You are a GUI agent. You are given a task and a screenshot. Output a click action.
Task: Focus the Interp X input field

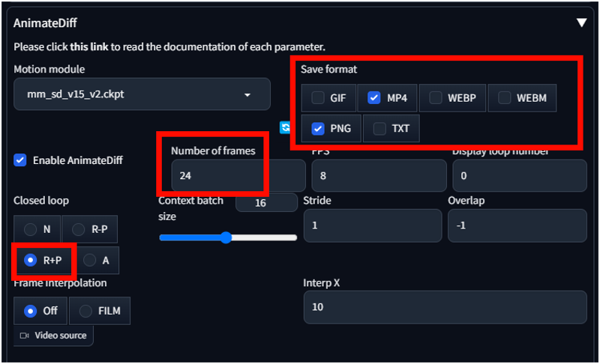coord(445,307)
